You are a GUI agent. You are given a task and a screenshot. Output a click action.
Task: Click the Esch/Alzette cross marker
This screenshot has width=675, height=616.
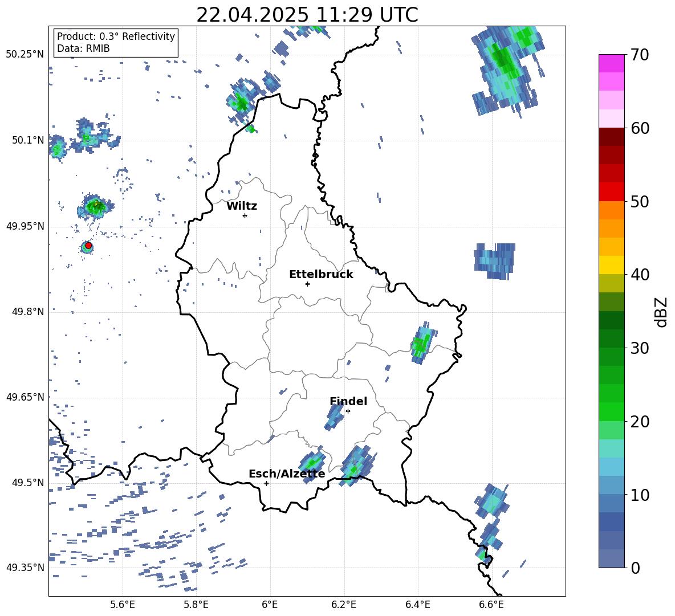click(266, 483)
